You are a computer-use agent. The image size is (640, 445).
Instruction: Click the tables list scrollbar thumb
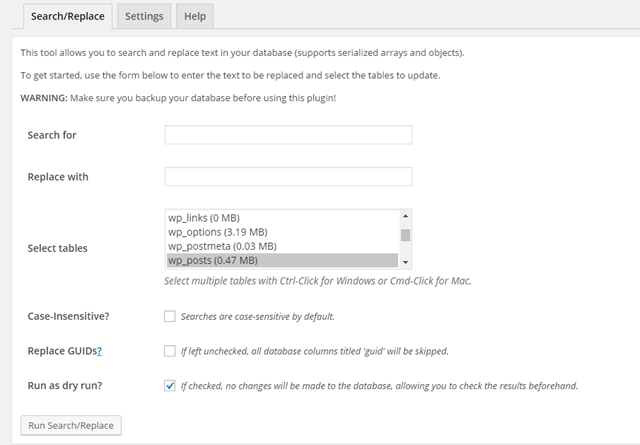point(405,235)
